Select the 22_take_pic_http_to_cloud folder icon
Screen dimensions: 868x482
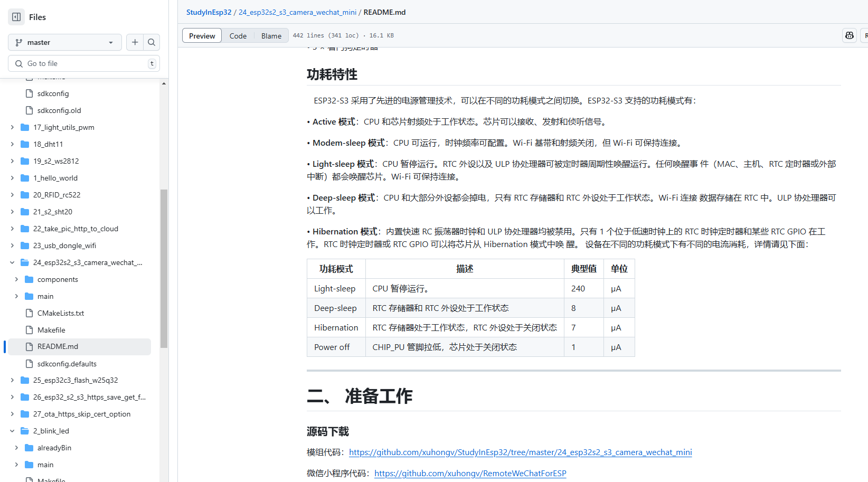click(x=25, y=229)
